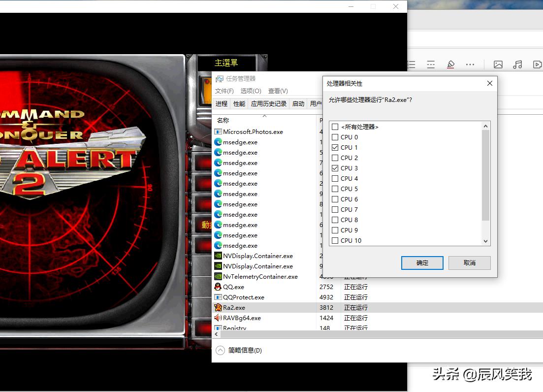Open the 文件(F) menu
The image size is (543, 392).
pos(224,91)
